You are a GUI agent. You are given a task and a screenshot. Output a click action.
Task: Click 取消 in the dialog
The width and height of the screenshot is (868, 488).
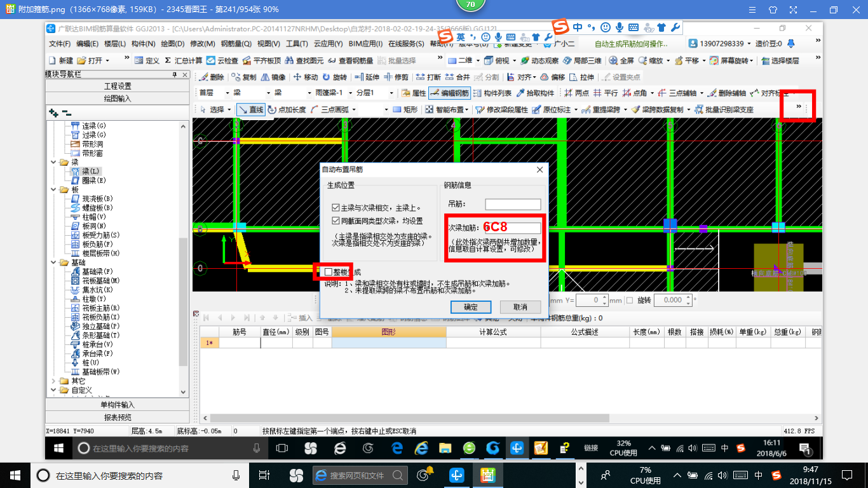[x=520, y=307]
